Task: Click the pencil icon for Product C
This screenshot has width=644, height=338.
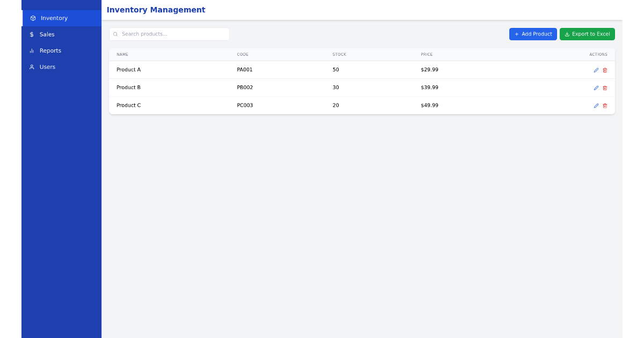Action: point(596,106)
